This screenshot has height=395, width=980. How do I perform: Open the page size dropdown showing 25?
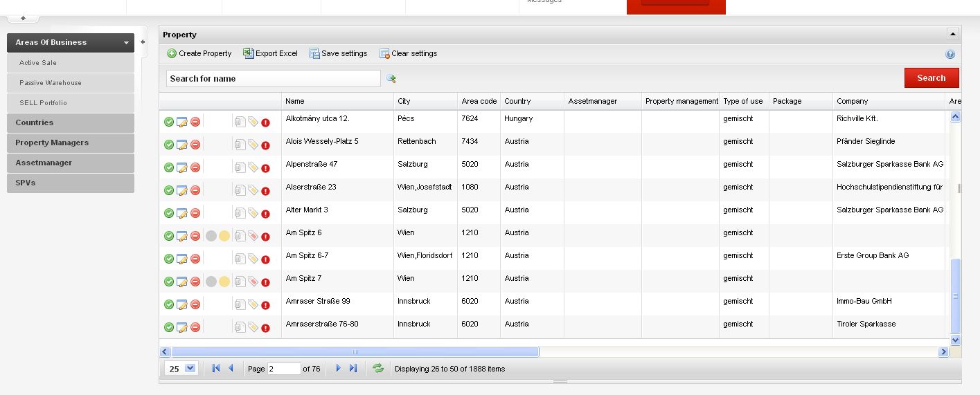[x=190, y=369]
